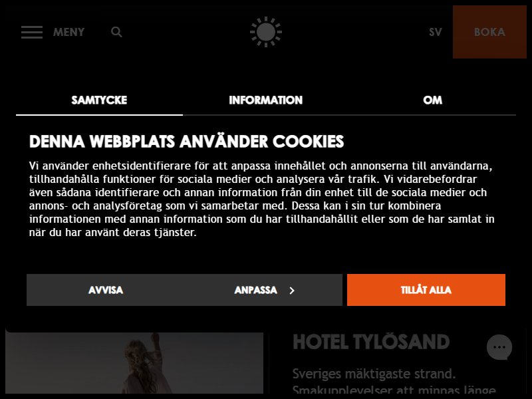The width and height of the screenshot is (532, 399).
Task: Switch to the INFORMATION tab
Action: 265,100
